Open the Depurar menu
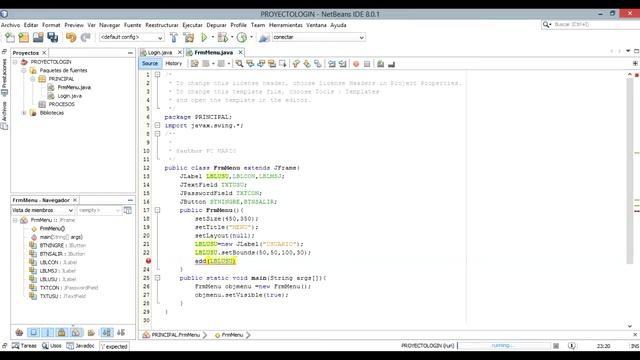 (216, 25)
